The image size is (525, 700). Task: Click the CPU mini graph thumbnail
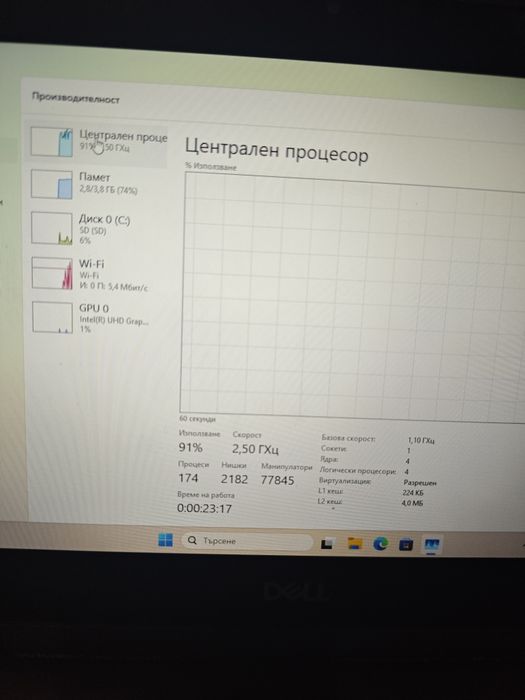51,142
